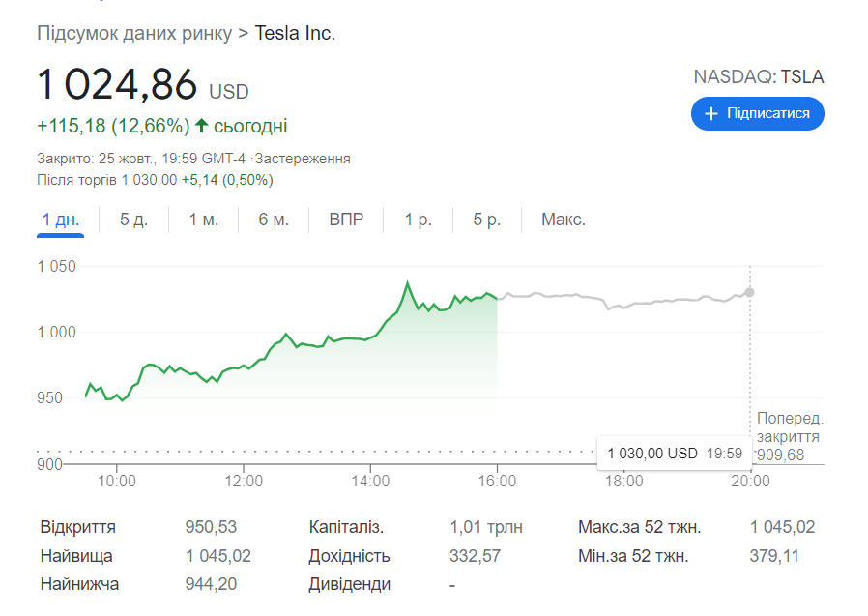The height and width of the screenshot is (616, 868).
Task: Select the 1 дн. time range tab
Action: (61, 220)
